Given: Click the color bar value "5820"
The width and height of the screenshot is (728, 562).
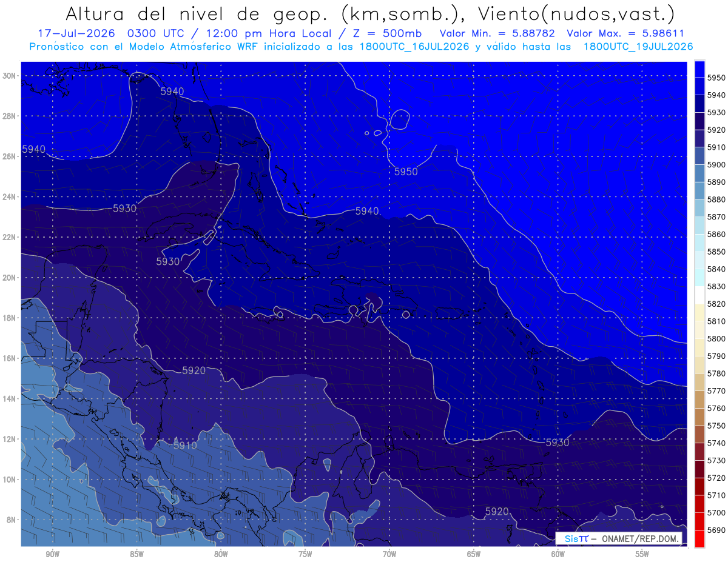Looking at the screenshot, I should click(x=716, y=304).
